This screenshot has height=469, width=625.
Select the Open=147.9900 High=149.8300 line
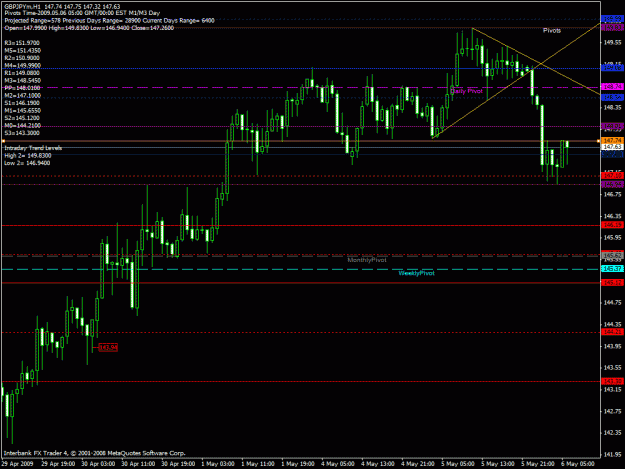(x=89, y=28)
